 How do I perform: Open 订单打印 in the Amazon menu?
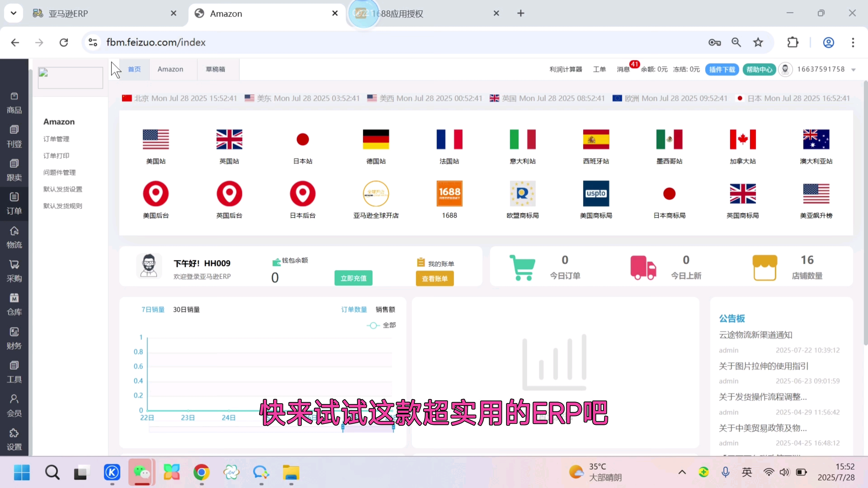point(56,156)
